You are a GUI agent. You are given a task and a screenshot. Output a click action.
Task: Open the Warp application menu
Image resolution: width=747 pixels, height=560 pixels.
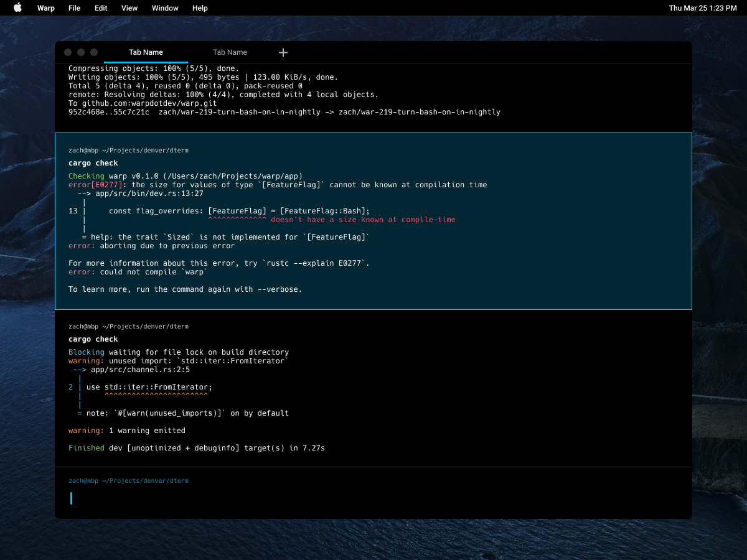click(45, 7)
